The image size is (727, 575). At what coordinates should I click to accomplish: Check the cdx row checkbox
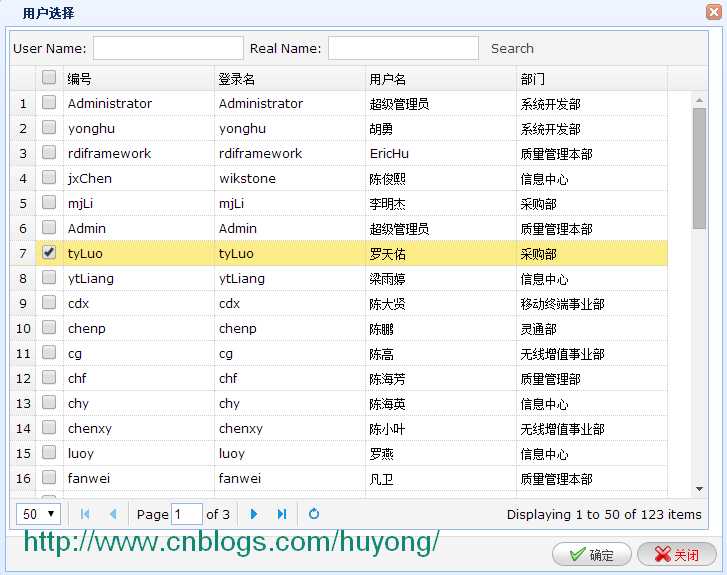click(49, 303)
